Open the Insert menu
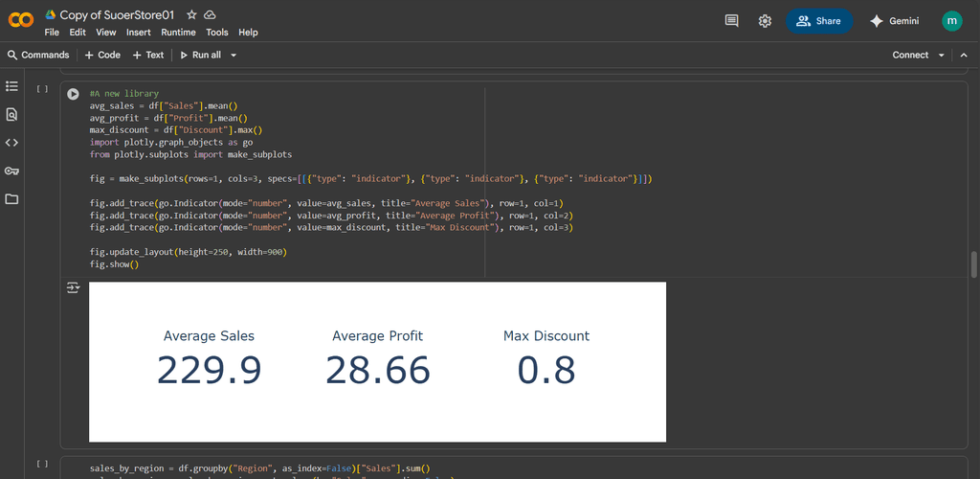Viewport: 980px width, 479px height. click(139, 33)
